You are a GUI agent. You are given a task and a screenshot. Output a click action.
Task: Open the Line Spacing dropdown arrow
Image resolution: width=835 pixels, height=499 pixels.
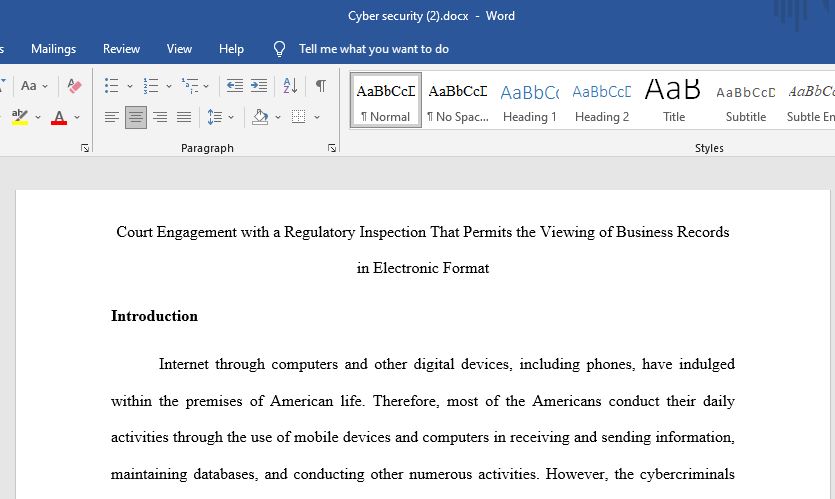[231, 117]
